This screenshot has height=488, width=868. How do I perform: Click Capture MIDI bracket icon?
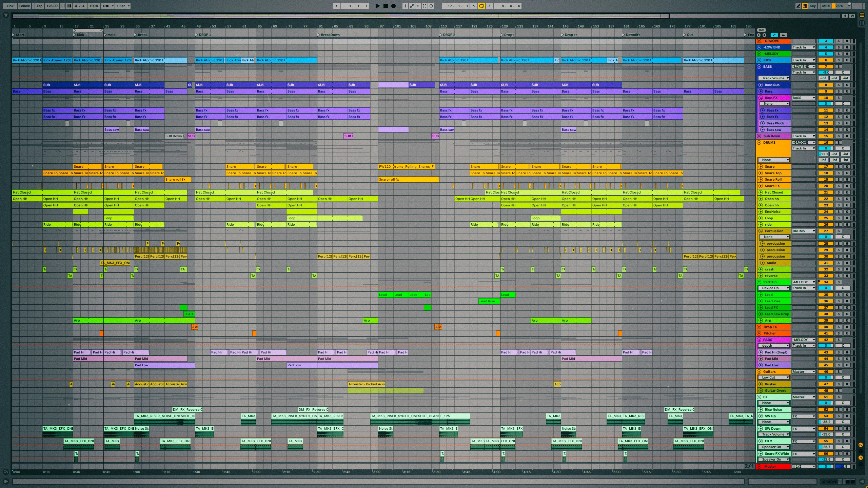click(x=425, y=6)
